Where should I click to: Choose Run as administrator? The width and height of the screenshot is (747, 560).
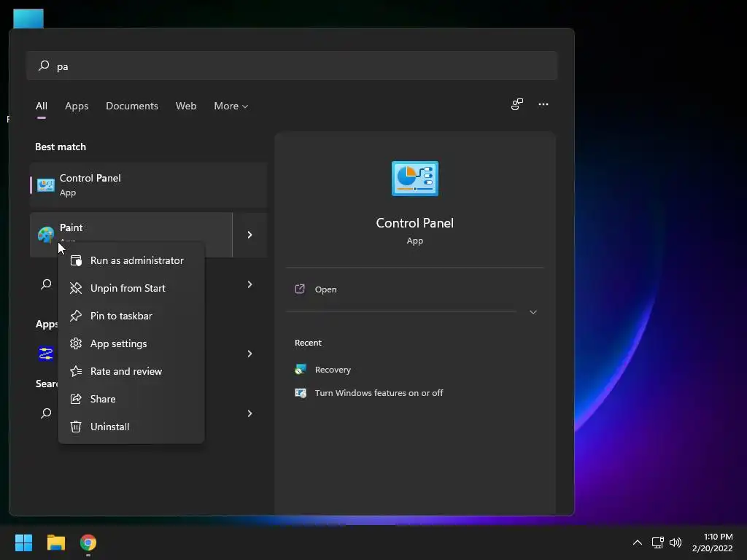tap(131, 260)
